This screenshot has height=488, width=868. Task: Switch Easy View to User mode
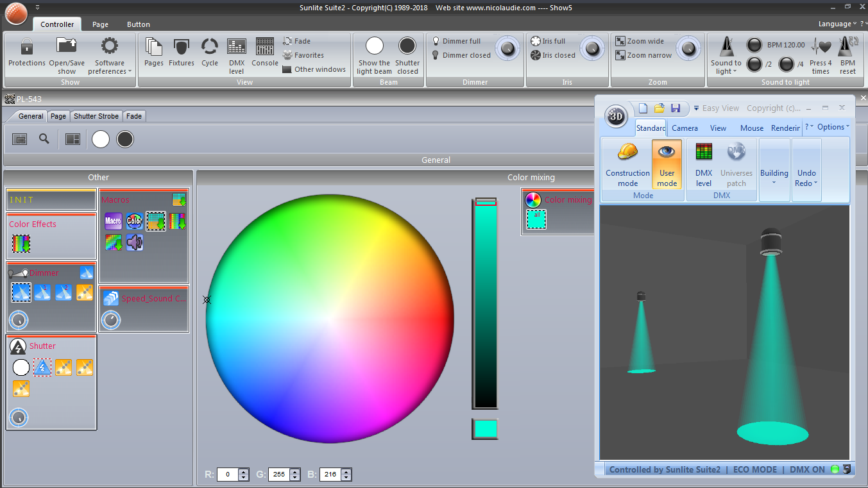pos(667,165)
